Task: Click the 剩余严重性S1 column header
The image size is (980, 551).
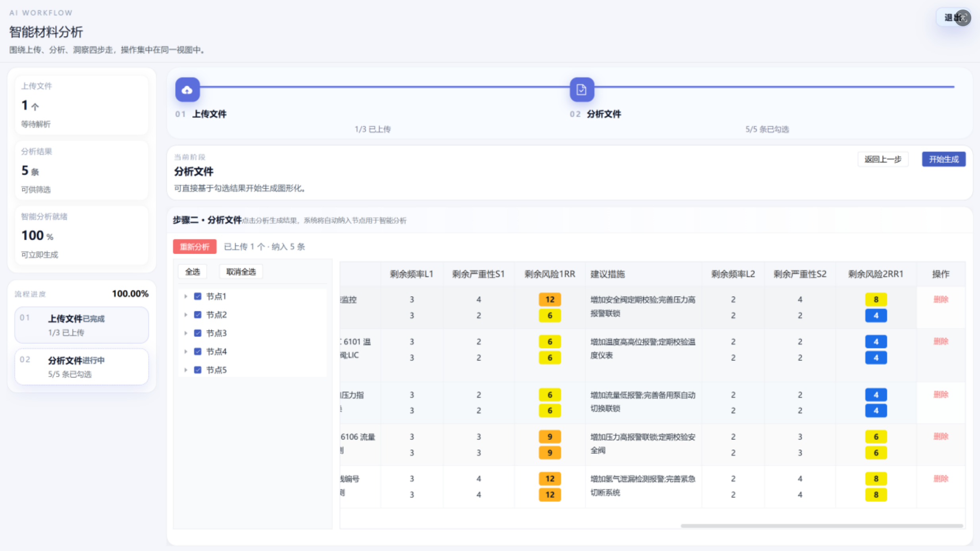Action: (x=478, y=274)
